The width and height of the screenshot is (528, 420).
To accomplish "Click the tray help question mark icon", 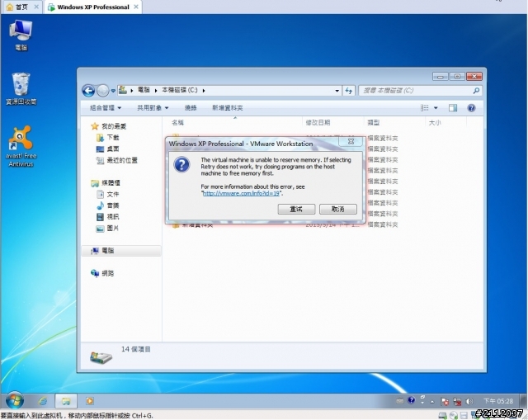I will [411, 400].
